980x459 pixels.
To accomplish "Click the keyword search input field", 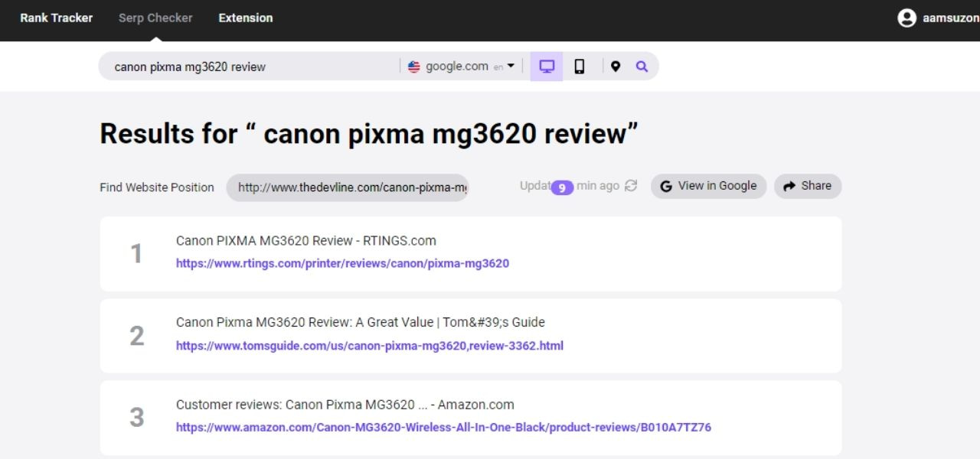I will (x=253, y=67).
